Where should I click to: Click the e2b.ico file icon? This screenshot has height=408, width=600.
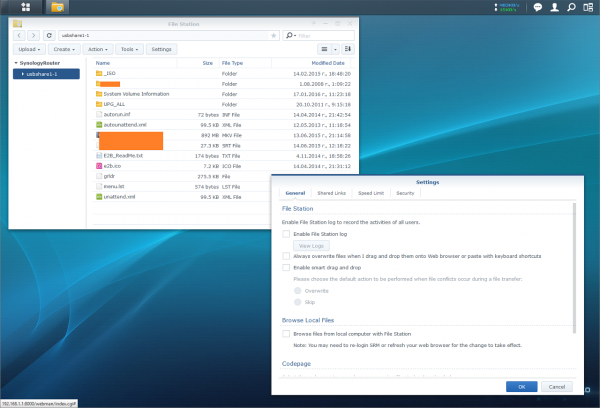(99, 166)
